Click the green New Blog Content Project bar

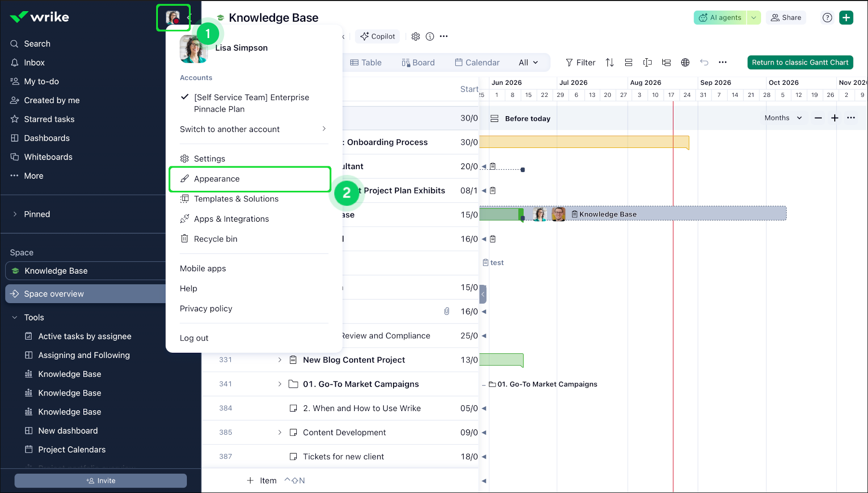tap(501, 360)
